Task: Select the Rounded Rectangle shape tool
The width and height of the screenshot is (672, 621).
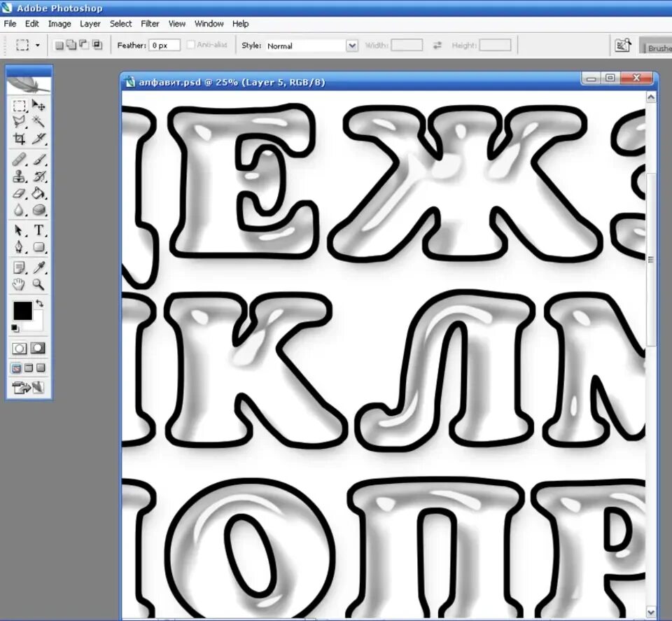Action: click(38, 247)
